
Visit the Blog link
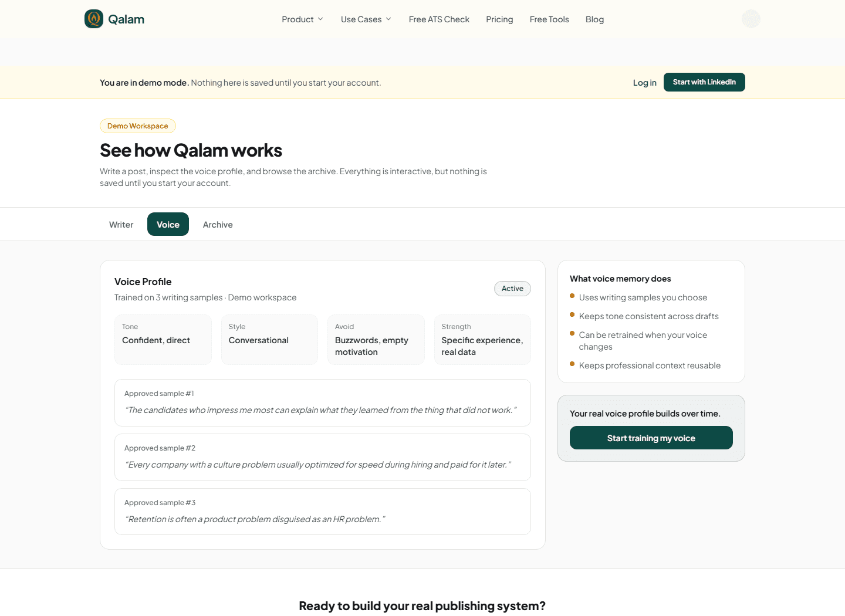click(594, 19)
